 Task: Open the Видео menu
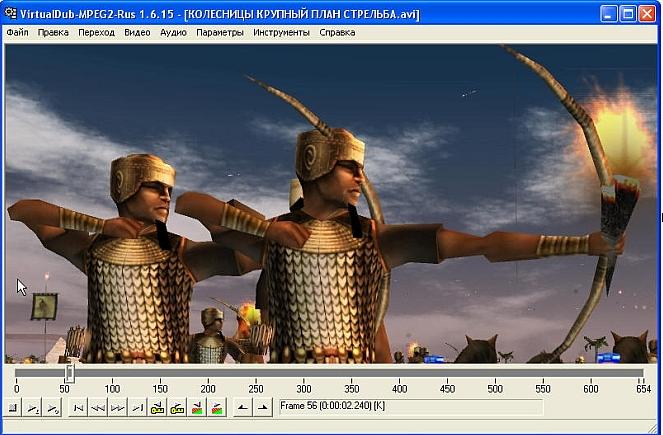pos(137,33)
